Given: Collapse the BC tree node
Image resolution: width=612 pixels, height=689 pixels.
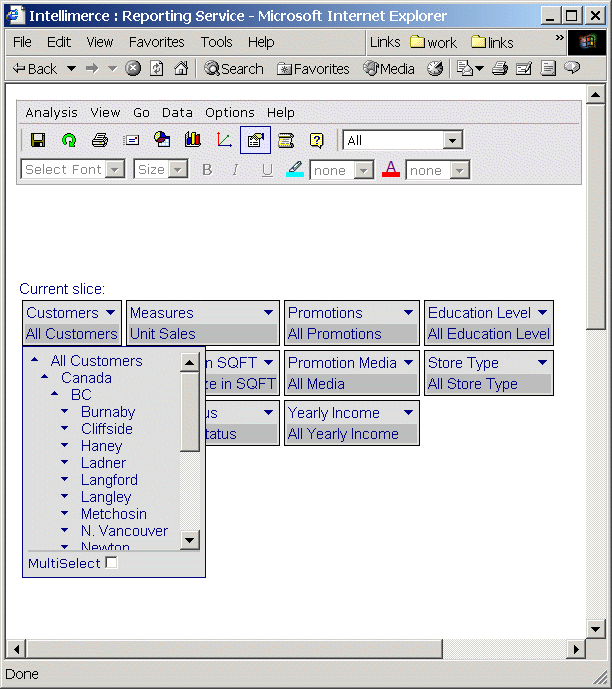Looking at the screenshot, I should coord(54,394).
